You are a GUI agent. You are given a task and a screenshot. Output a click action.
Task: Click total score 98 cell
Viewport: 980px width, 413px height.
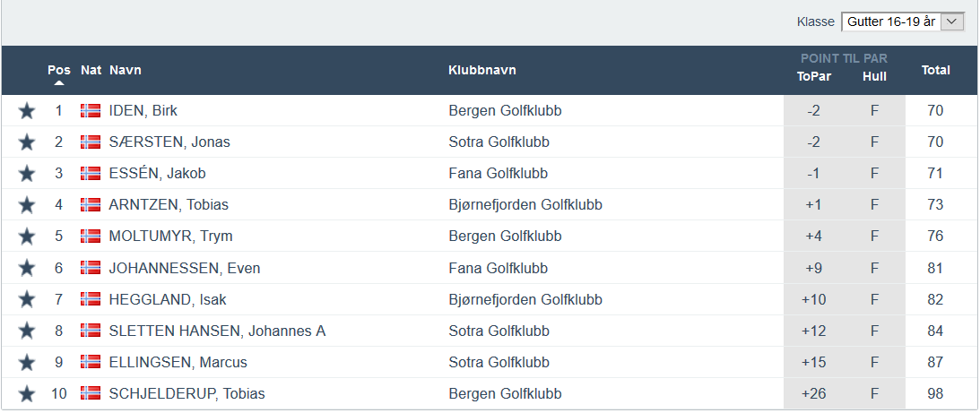coord(935,394)
